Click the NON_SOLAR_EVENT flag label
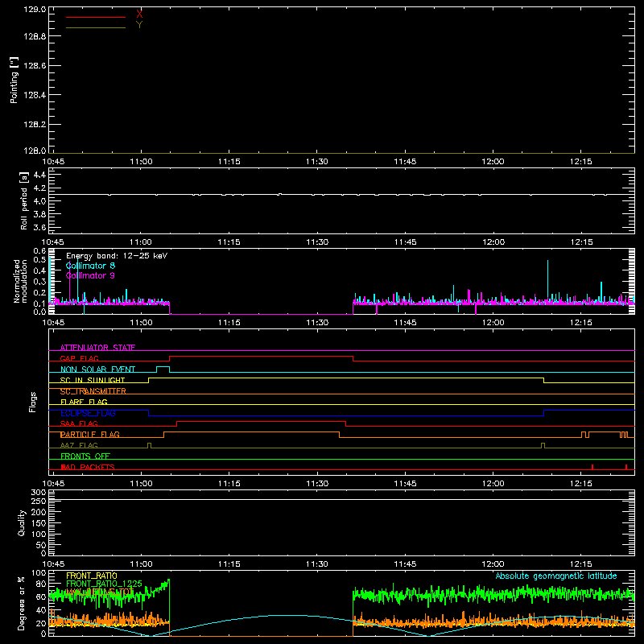 (97, 369)
